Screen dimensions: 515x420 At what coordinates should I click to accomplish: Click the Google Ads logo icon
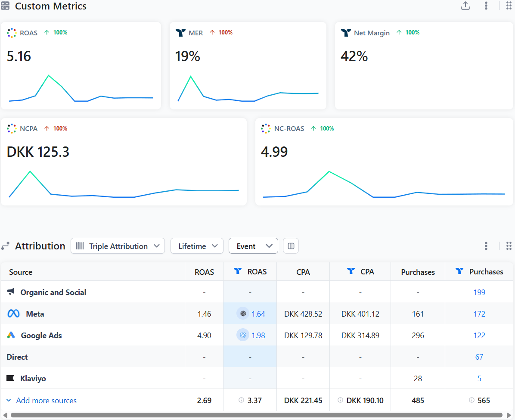click(11, 335)
